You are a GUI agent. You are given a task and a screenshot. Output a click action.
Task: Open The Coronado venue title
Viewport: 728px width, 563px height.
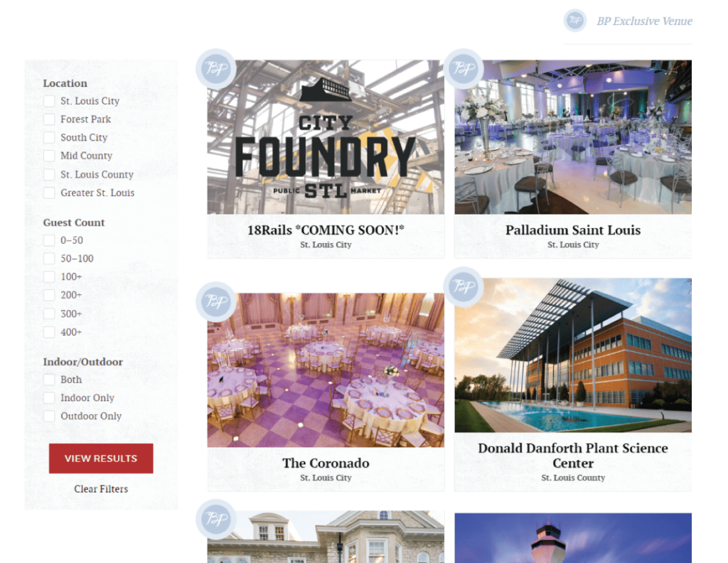pyautogui.click(x=326, y=463)
